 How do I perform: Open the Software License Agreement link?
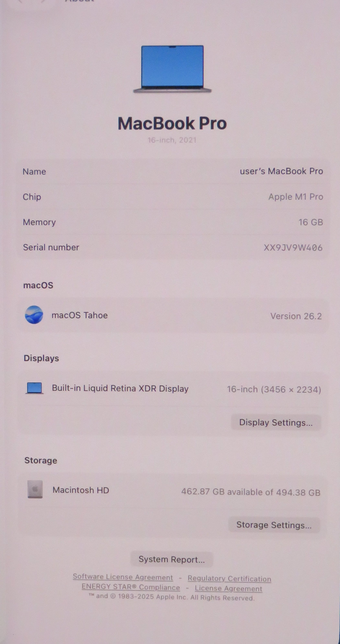[123, 577]
